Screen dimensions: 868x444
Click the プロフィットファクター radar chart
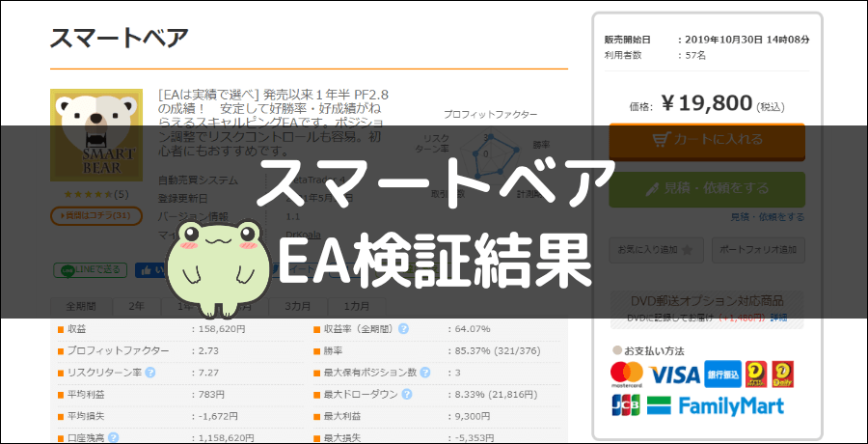490,153
